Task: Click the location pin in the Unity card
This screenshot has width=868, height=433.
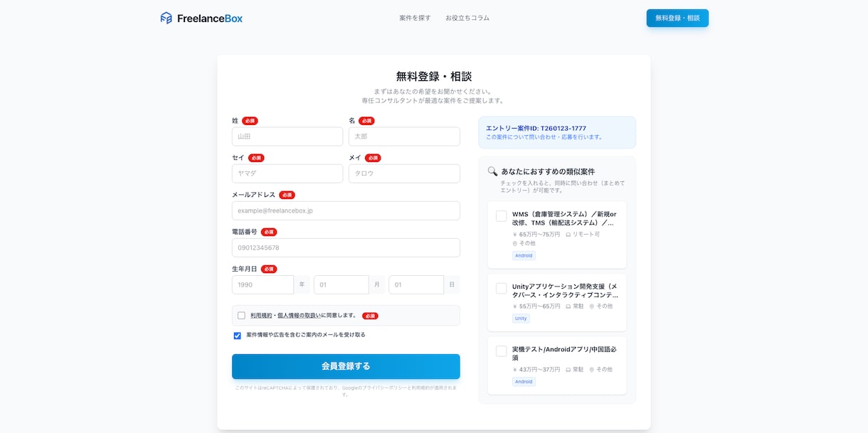Action: pos(591,306)
